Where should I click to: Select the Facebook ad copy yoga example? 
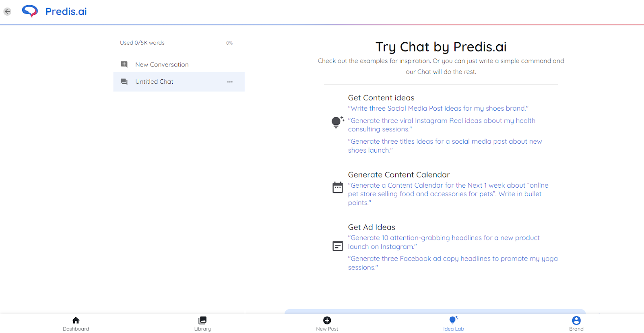453,263
